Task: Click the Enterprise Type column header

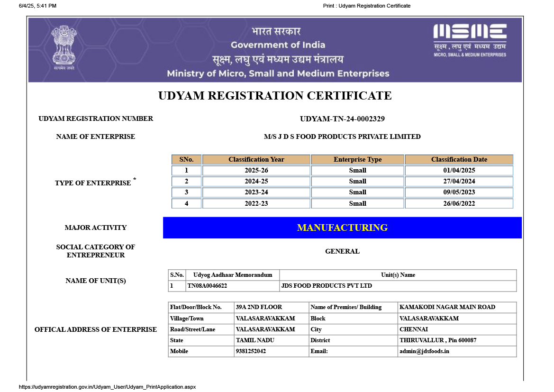Action: 357,160
